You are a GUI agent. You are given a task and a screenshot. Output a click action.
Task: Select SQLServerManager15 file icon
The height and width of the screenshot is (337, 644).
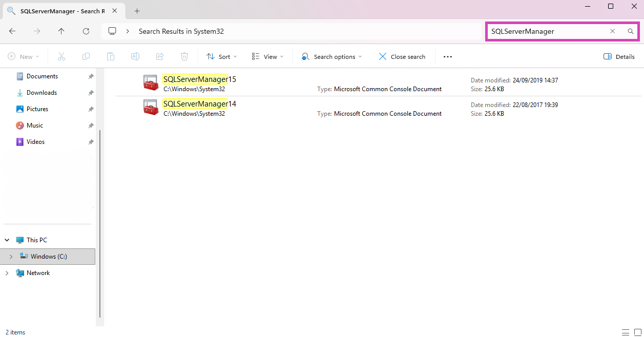tap(151, 83)
